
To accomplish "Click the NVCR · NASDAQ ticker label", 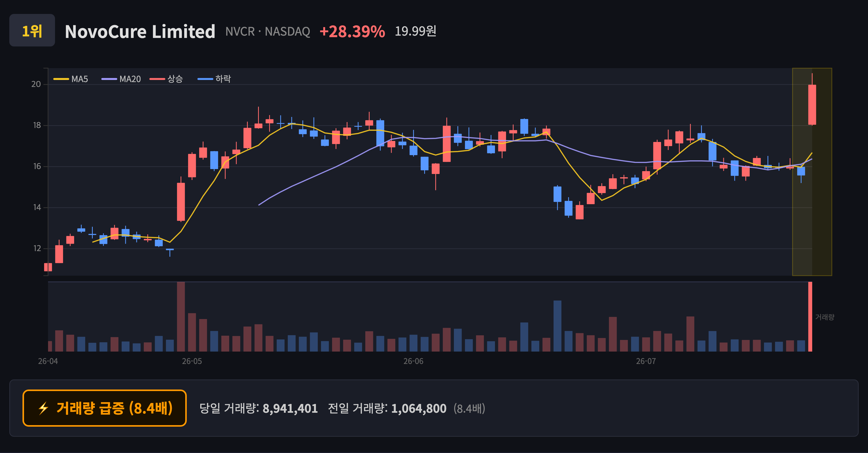I will point(268,31).
